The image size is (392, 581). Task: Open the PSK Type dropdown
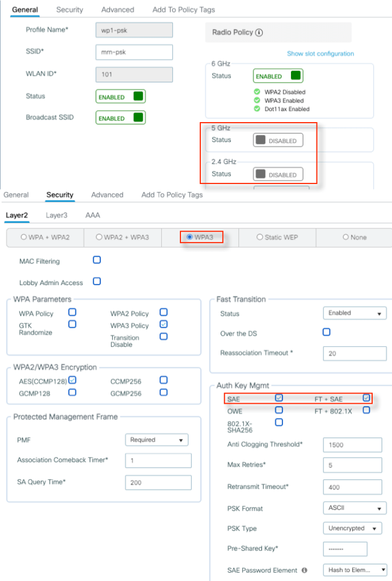click(x=352, y=528)
